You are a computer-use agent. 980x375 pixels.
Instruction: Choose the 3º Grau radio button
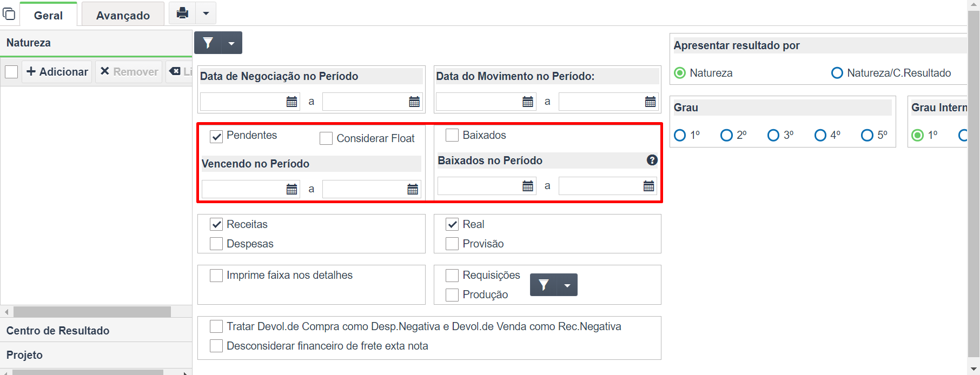(773, 135)
